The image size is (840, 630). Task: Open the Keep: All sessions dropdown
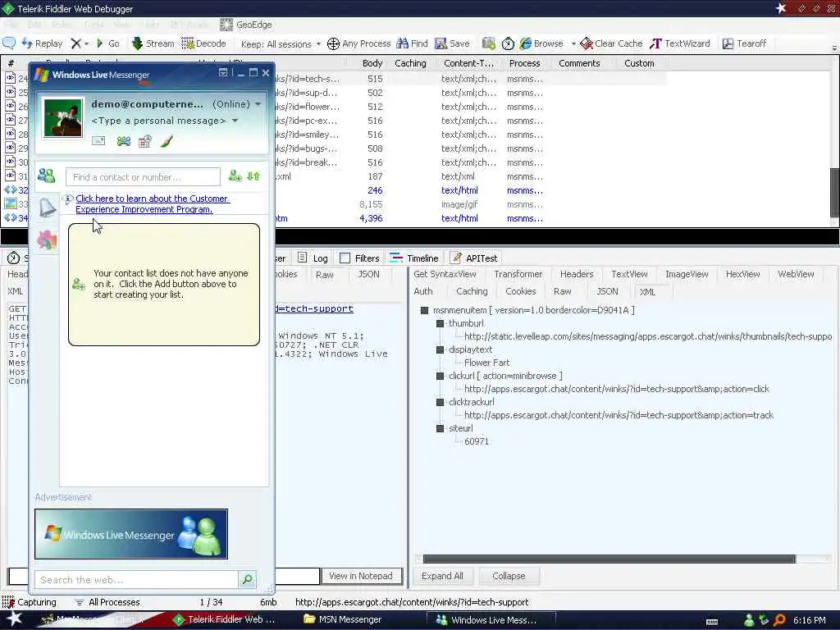(281, 44)
